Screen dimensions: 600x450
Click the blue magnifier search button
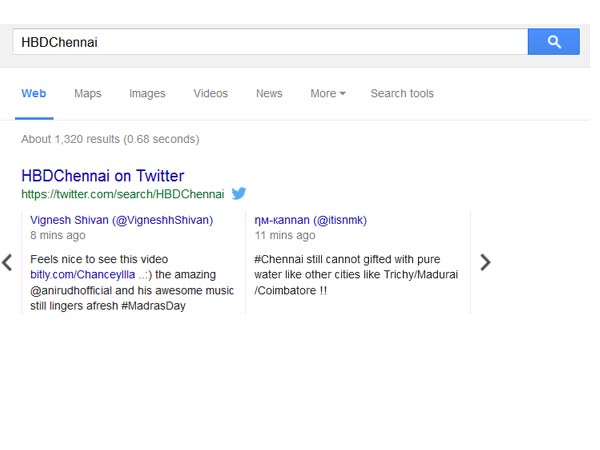(x=553, y=41)
